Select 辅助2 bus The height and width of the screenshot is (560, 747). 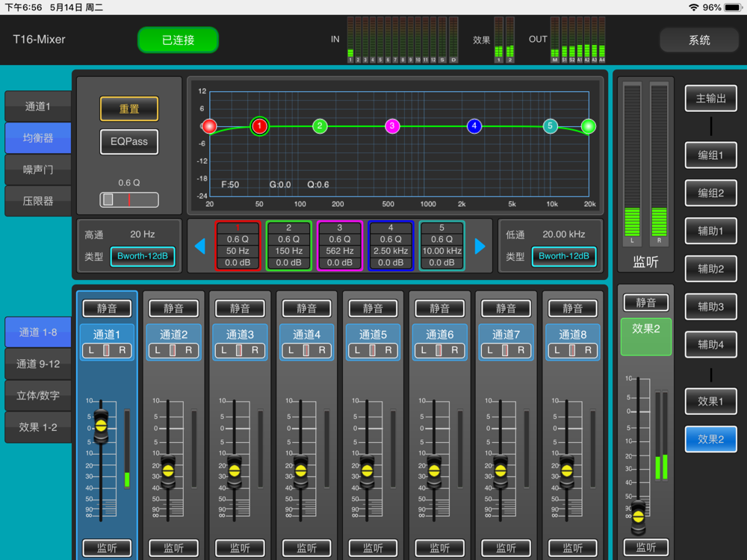point(711,269)
